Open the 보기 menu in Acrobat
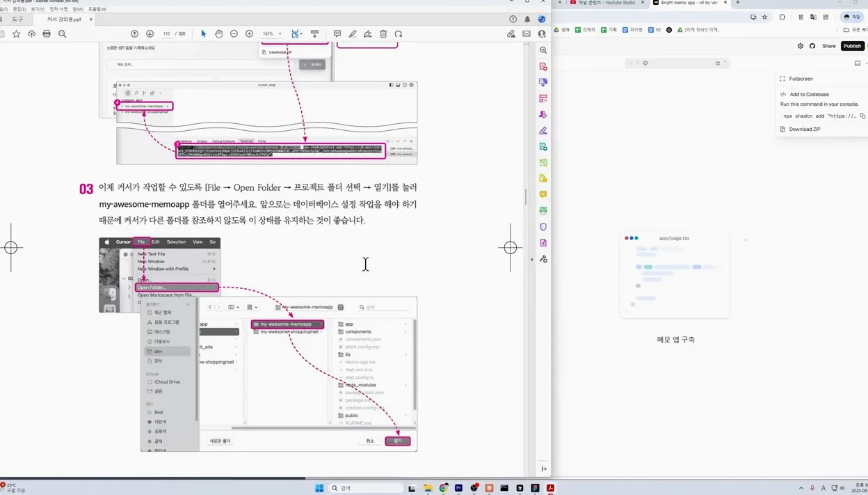Image resolution: width=868 pixels, height=495 pixels. coord(38,9)
